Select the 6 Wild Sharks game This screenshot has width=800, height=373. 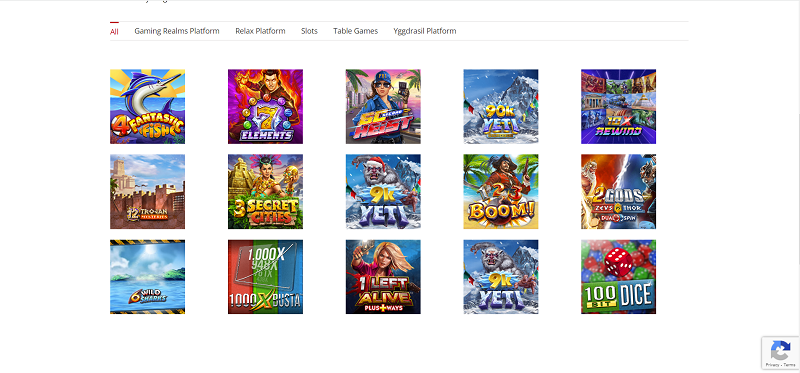pos(147,277)
